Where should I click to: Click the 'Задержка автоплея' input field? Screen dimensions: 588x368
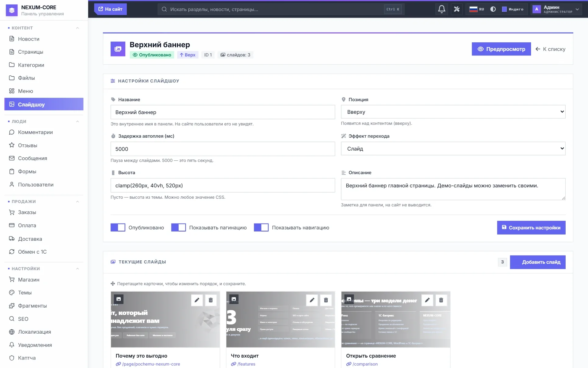[223, 149]
